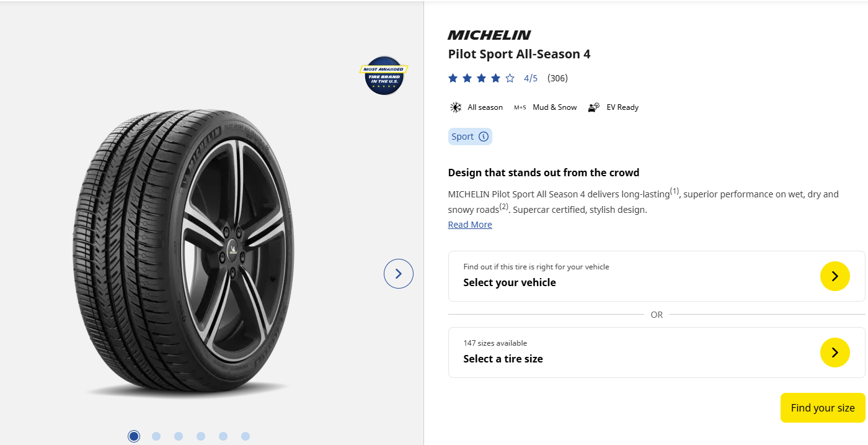The height and width of the screenshot is (445, 868).
Task: Jump to the last carousel dot
Action: (246, 436)
